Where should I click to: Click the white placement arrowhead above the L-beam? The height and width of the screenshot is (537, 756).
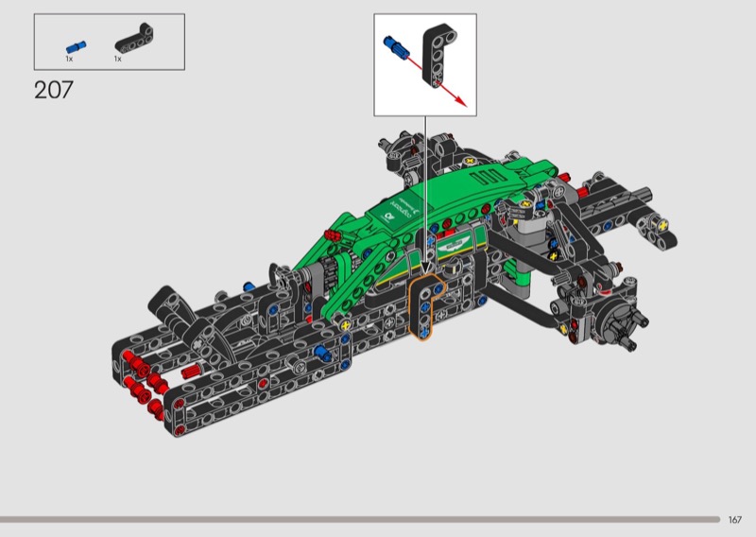[x=426, y=268]
